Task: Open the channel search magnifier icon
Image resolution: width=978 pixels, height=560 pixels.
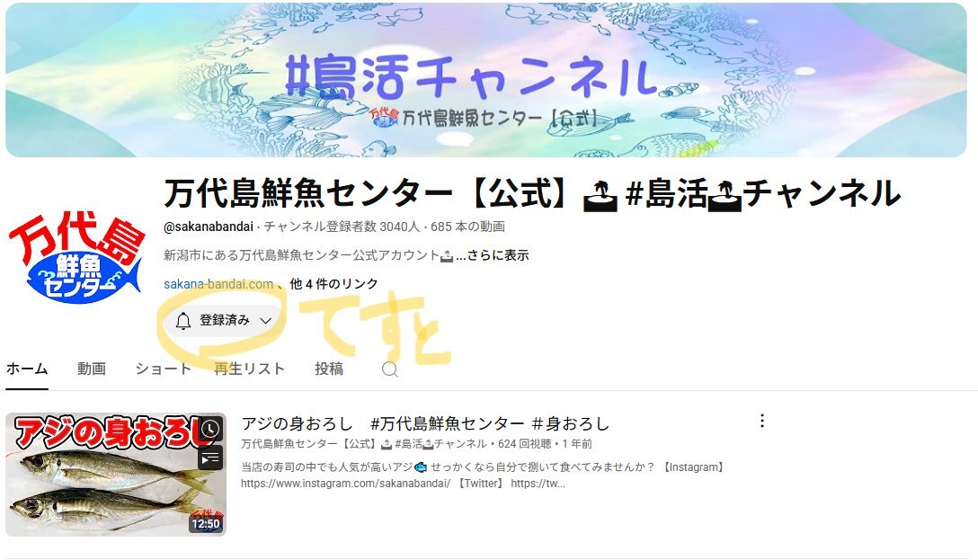Action: click(390, 369)
